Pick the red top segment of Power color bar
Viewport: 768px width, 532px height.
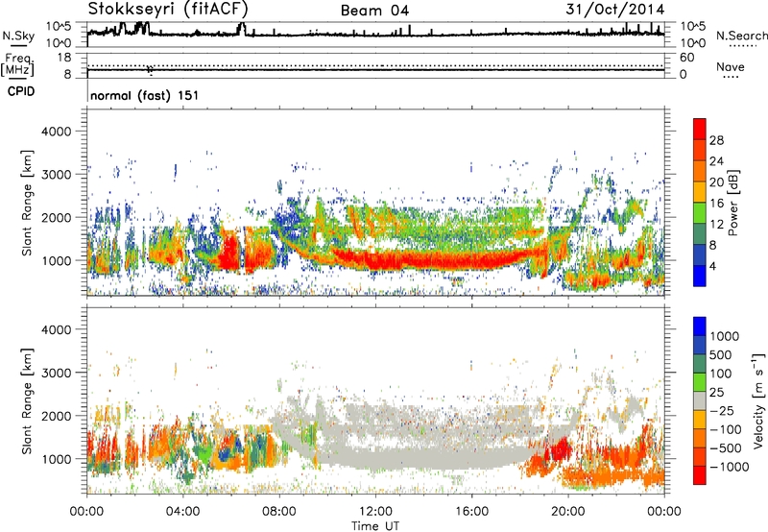pyautogui.click(x=700, y=129)
